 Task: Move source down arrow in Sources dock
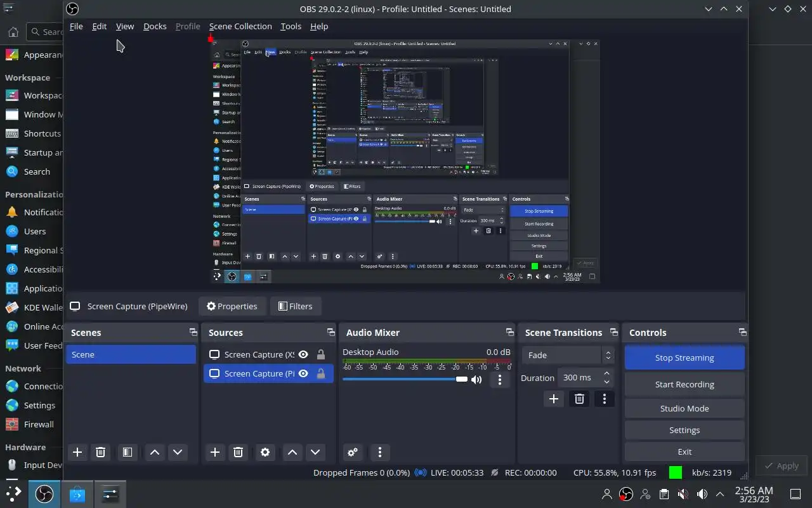[315, 452]
